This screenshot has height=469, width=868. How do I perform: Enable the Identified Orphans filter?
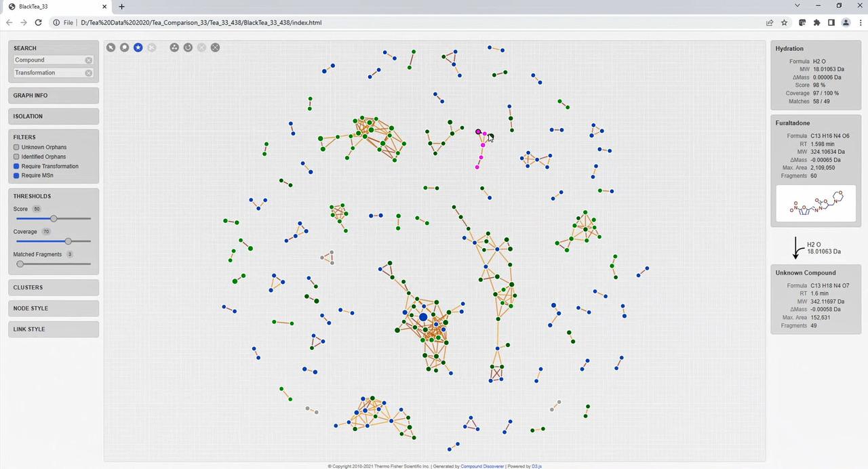[17, 157]
